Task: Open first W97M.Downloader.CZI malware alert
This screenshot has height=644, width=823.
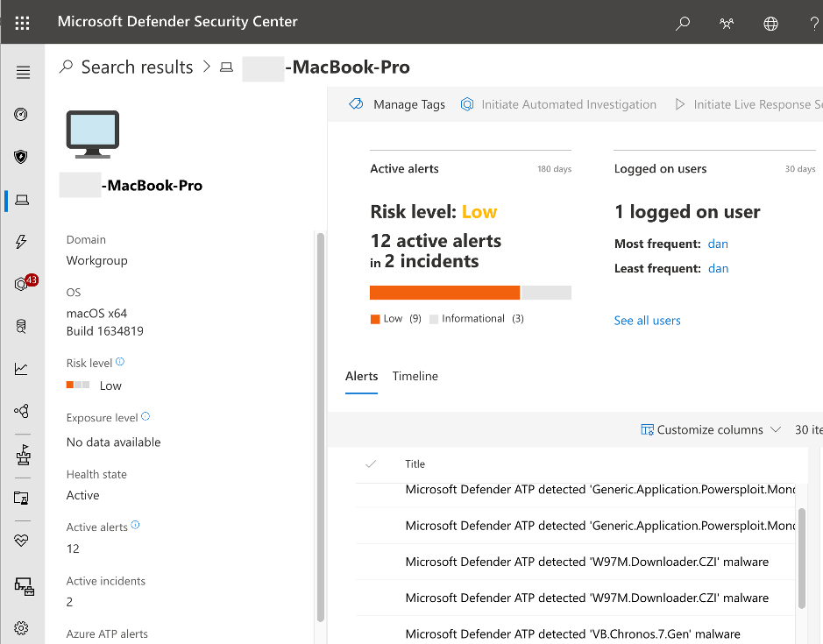Action: click(575, 562)
